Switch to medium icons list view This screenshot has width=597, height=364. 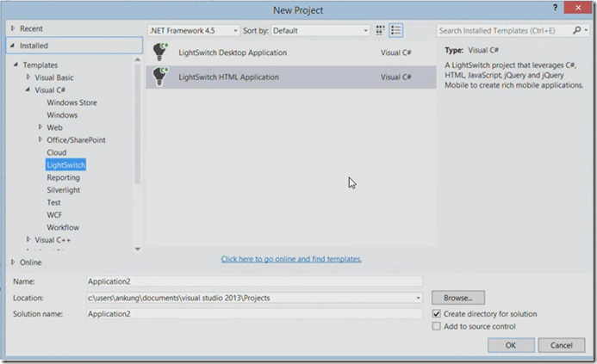coord(396,30)
